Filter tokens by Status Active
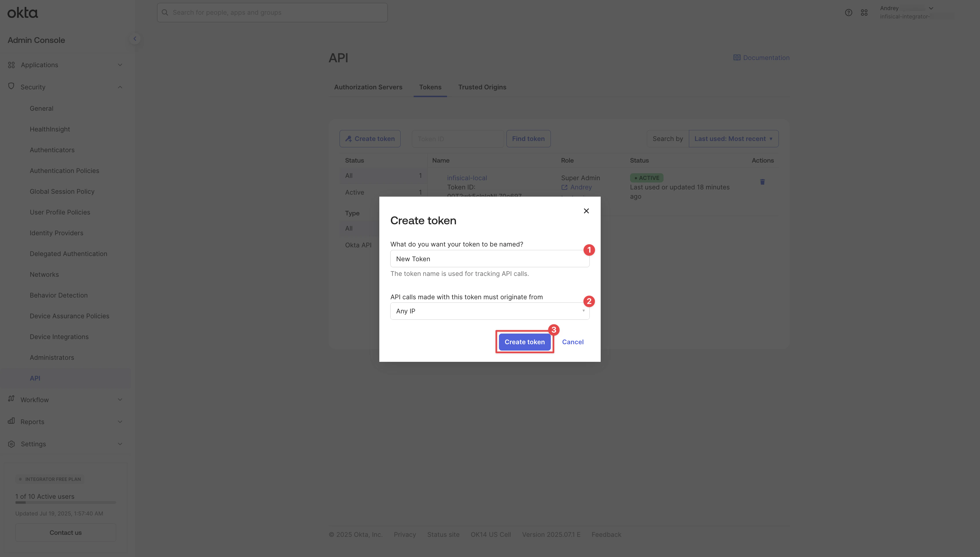The image size is (980, 557). (x=383, y=192)
